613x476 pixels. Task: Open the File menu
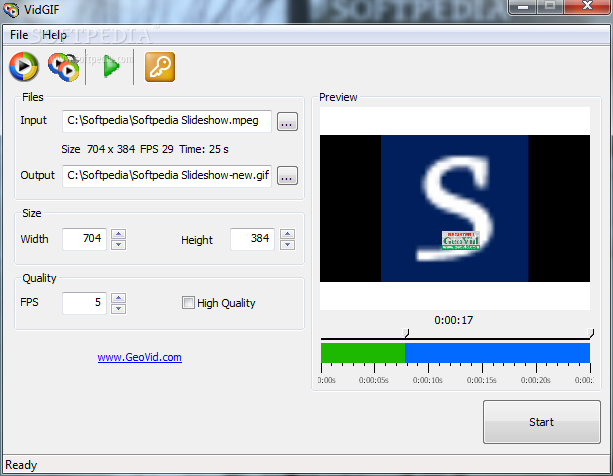pyautogui.click(x=19, y=35)
